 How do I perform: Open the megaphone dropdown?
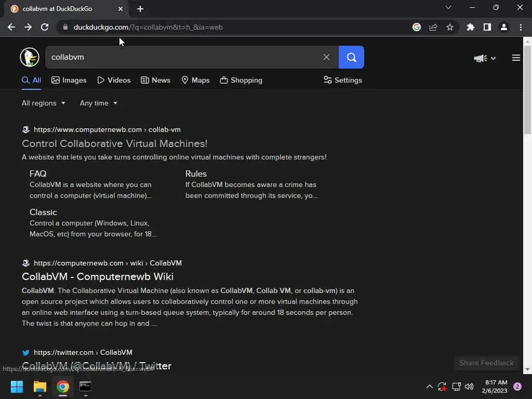coord(485,58)
